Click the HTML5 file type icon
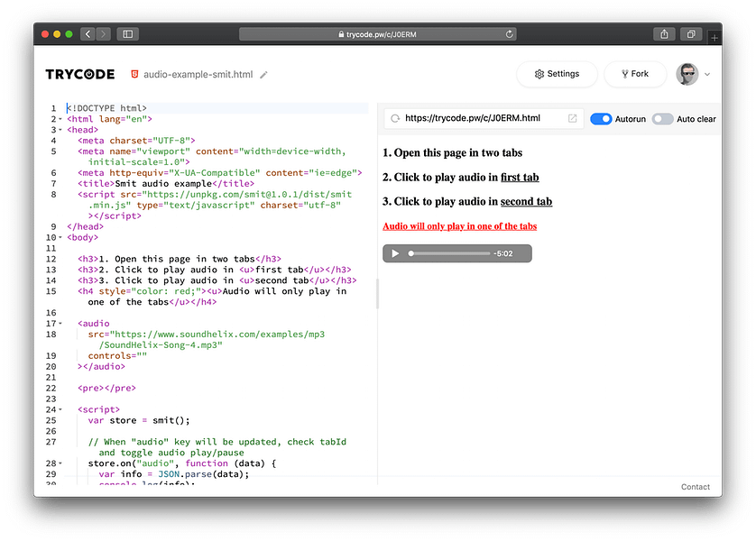756x541 pixels. coord(135,74)
